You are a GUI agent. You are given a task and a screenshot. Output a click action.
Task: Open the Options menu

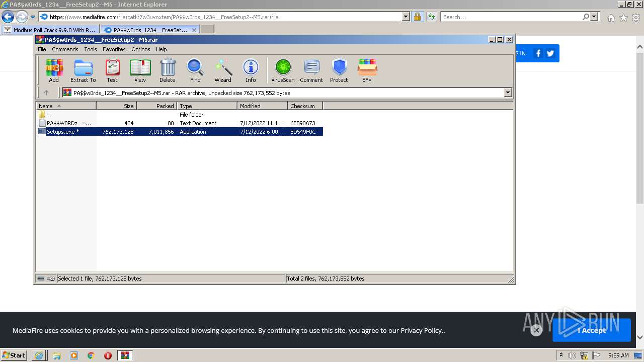tap(141, 49)
